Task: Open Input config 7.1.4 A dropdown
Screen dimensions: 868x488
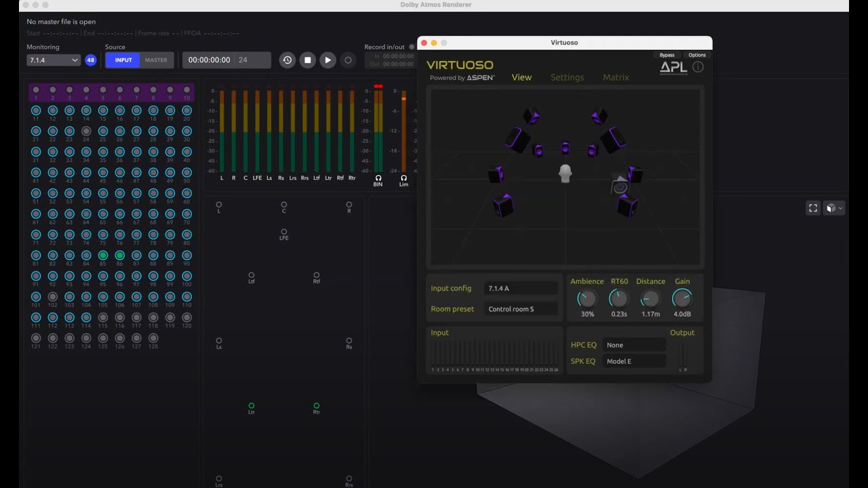Action: [521, 289]
